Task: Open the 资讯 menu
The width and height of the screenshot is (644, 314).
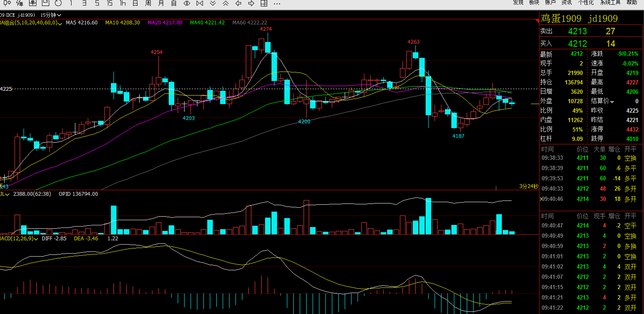Action: coord(566,3)
